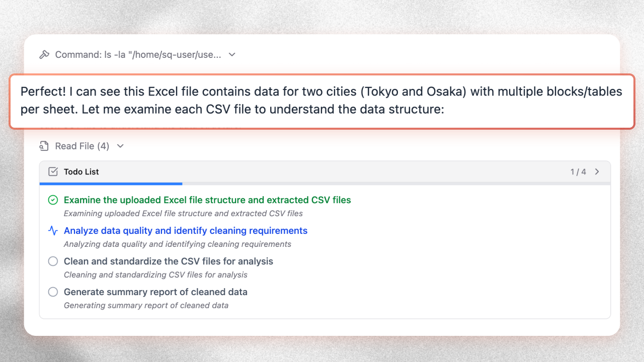
Task: Collapse the Read File (4) section
Action: pos(120,146)
